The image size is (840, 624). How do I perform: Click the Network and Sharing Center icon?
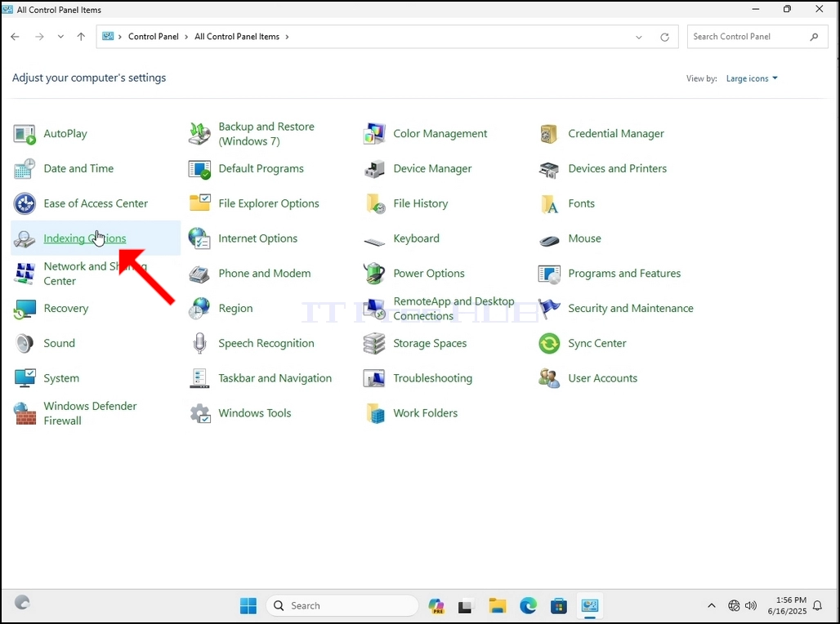tap(25, 274)
